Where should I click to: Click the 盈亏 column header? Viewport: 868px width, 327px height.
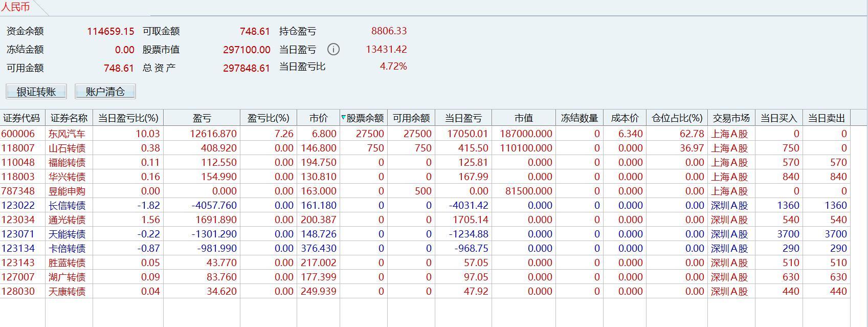tap(202, 118)
